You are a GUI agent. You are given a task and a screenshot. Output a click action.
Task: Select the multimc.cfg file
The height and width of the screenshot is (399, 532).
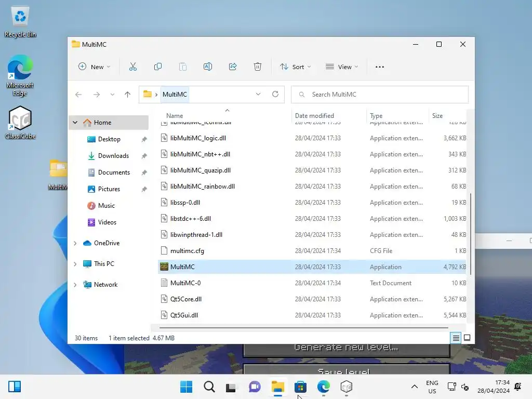point(312,251)
